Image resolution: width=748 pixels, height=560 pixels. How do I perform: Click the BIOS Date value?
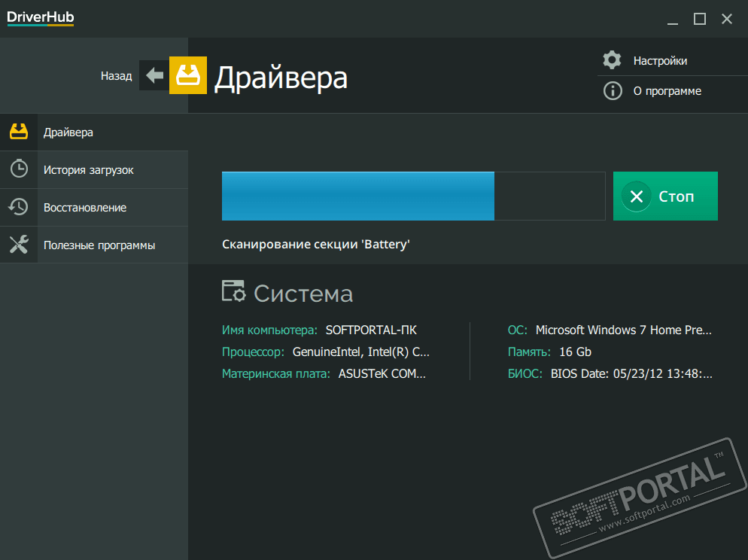click(x=631, y=373)
